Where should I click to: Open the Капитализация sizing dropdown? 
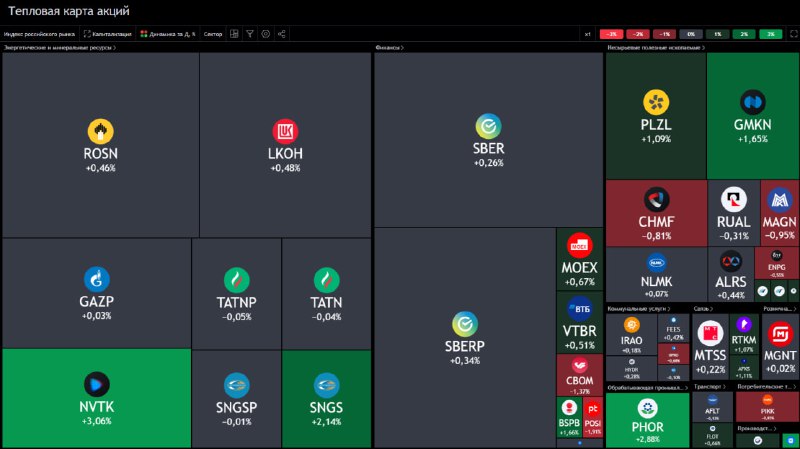[x=108, y=34]
